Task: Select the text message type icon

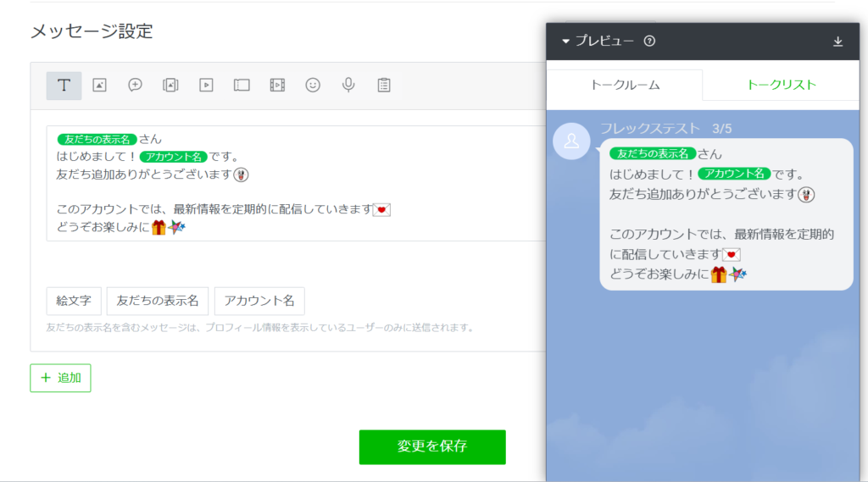Action: click(x=64, y=86)
